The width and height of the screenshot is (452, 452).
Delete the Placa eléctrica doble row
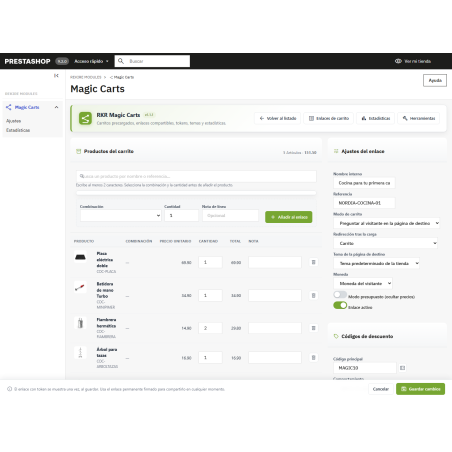[x=313, y=262]
